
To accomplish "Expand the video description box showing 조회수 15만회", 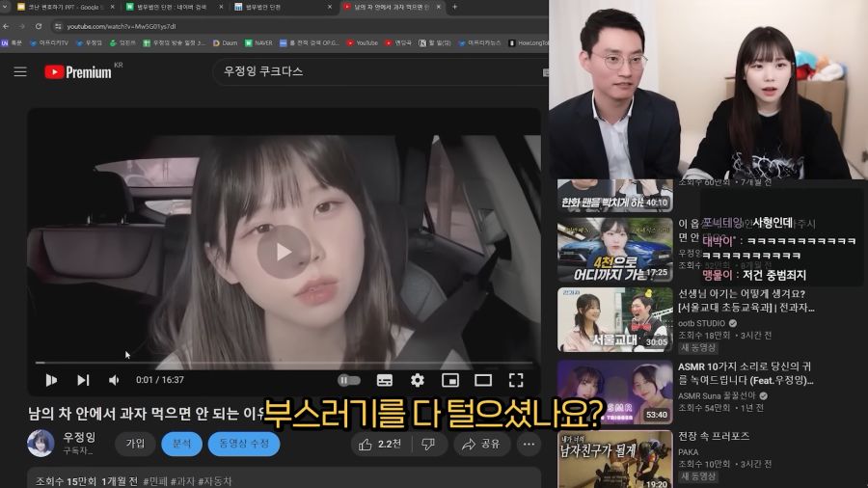I will point(284,478).
